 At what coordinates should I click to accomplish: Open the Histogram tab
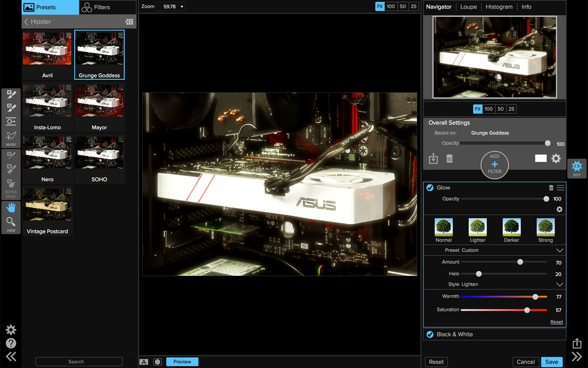coord(499,7)
